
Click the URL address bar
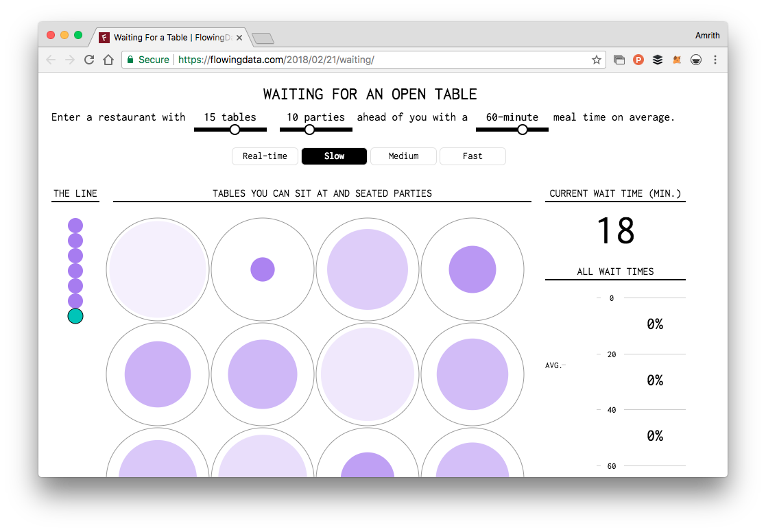(x=363, y=60)
